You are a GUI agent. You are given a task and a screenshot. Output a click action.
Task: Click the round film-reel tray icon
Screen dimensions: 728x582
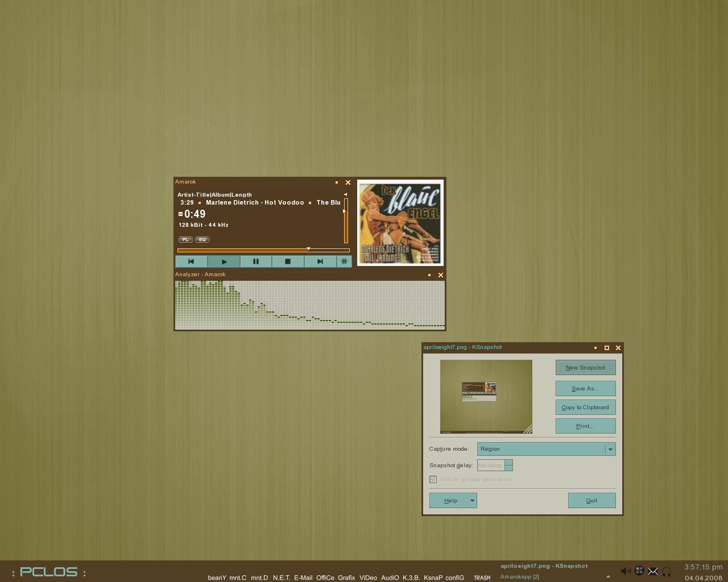(639, 571)
